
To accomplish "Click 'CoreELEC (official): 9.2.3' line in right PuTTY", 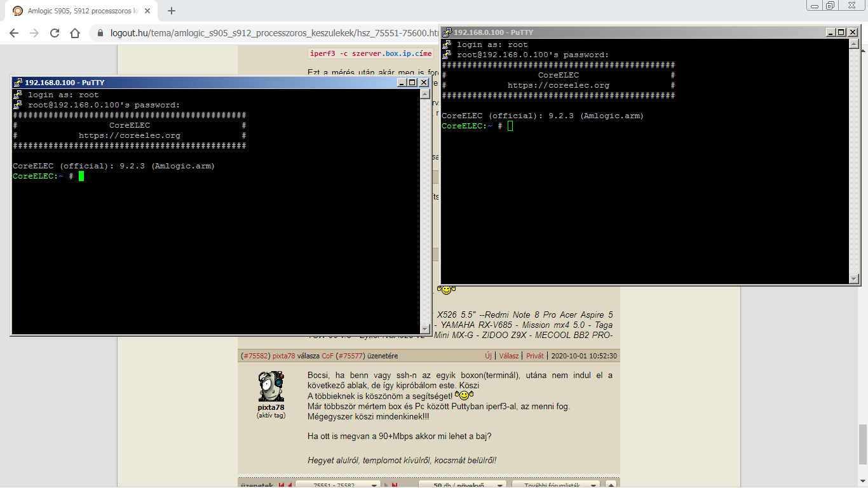I will tap(543, 116).
